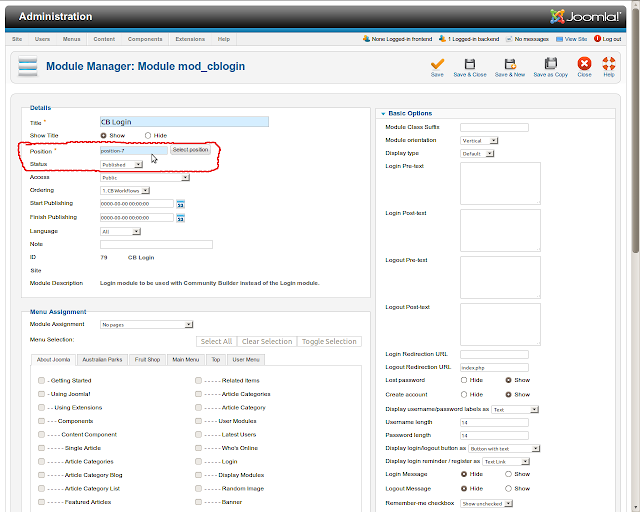The width and height of the screenshot is (640, 512).
Task: Click the Save & Close icon
Action: point(470,64)
